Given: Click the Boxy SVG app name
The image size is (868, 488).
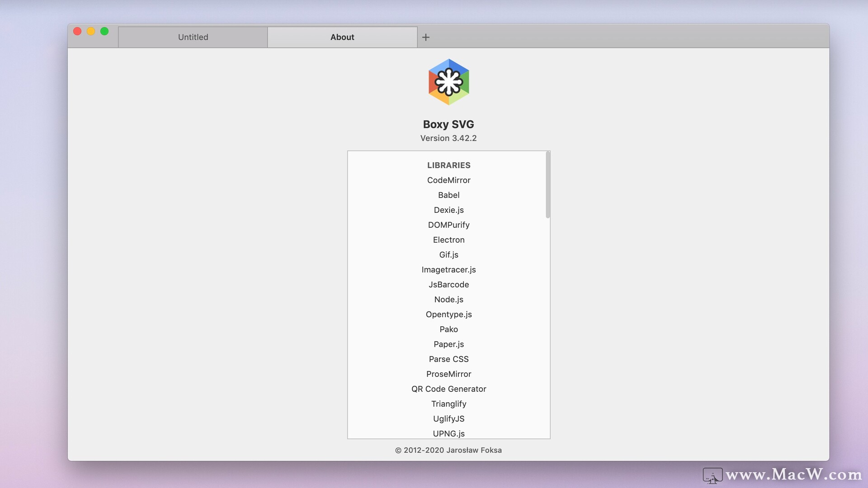Looking at the screenshot, I should [x=448, y=124].
